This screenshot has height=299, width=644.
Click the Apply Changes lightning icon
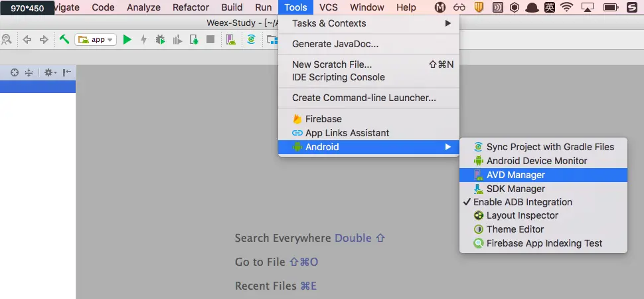click(x=143, y=39)
